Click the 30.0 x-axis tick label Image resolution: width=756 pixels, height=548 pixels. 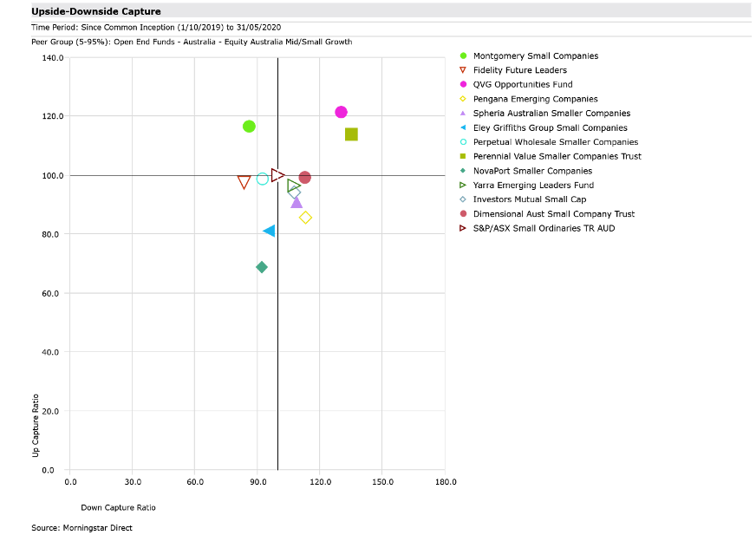[x=133, y=482]
